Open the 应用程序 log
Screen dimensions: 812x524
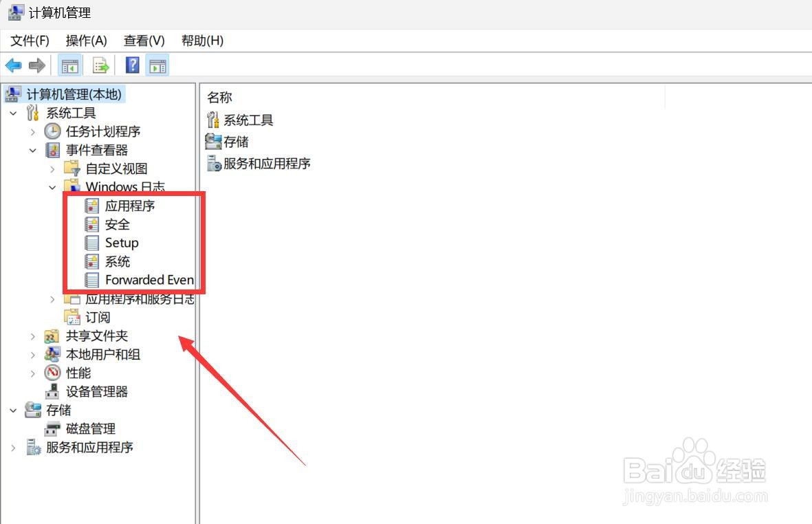pyautogui.click(x=130, y=206)
